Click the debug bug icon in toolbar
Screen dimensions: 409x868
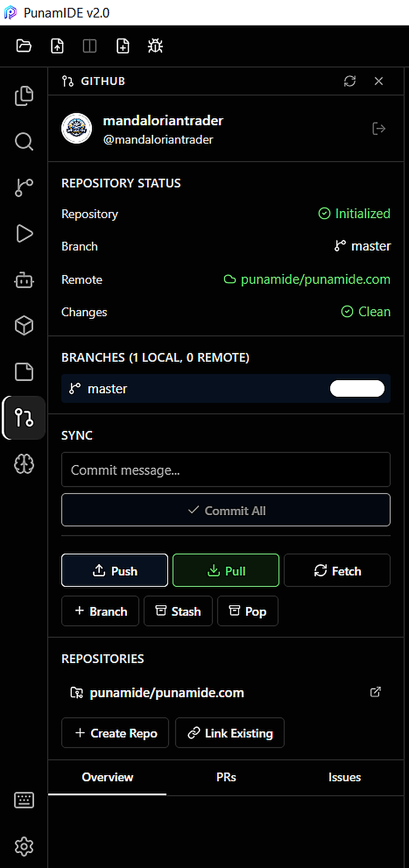point(155,46)
